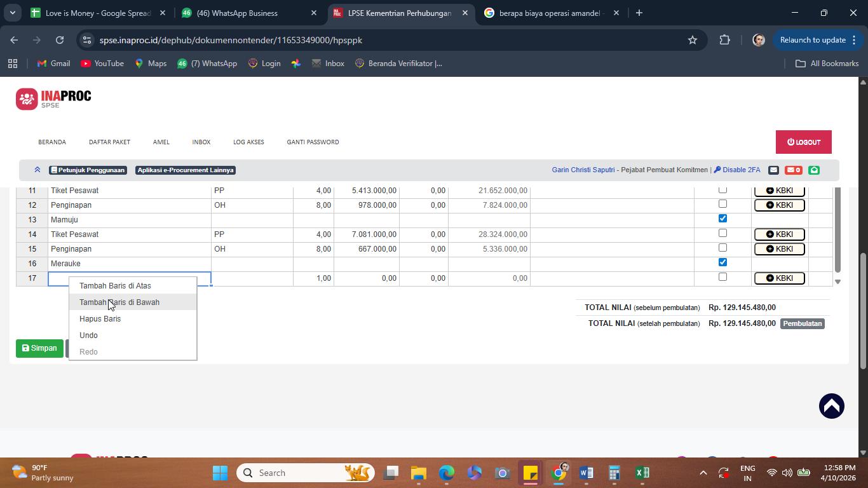Open the Chrome profile avatar
868x488 pixels.
(758, 40)
